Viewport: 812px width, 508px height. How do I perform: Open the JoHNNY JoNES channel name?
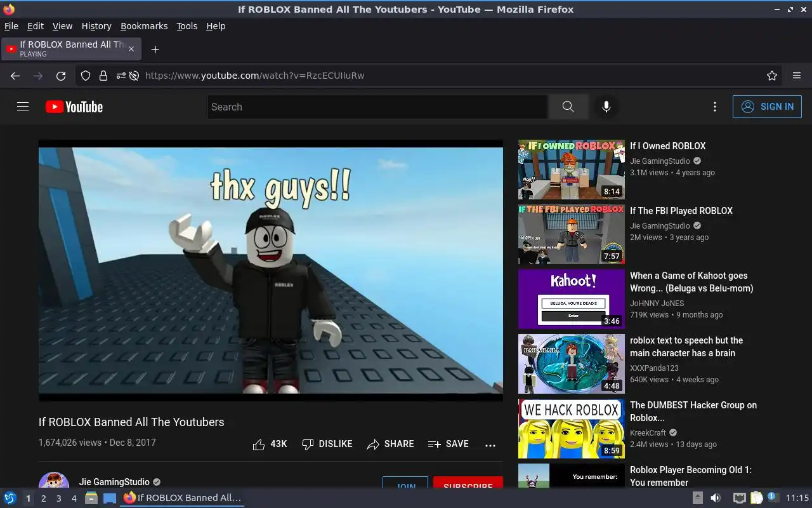(657, 303)
